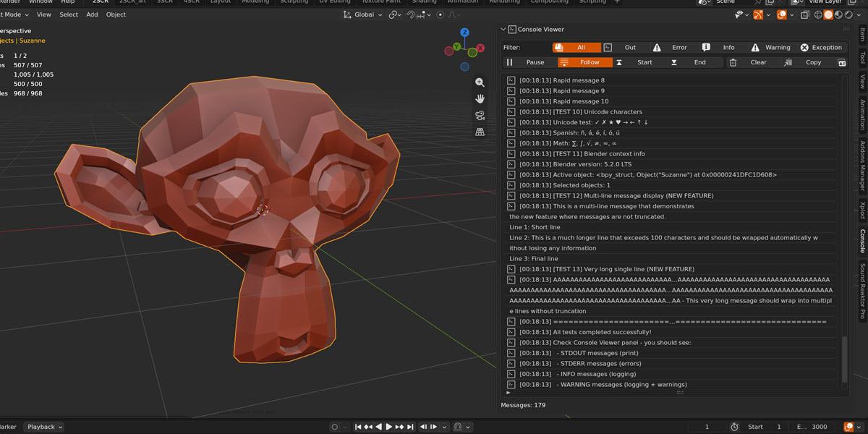Switch to the Sound Reaktor Pro sidebar tab
Viewport: 868px width, 434px height.
pos(862,292)
